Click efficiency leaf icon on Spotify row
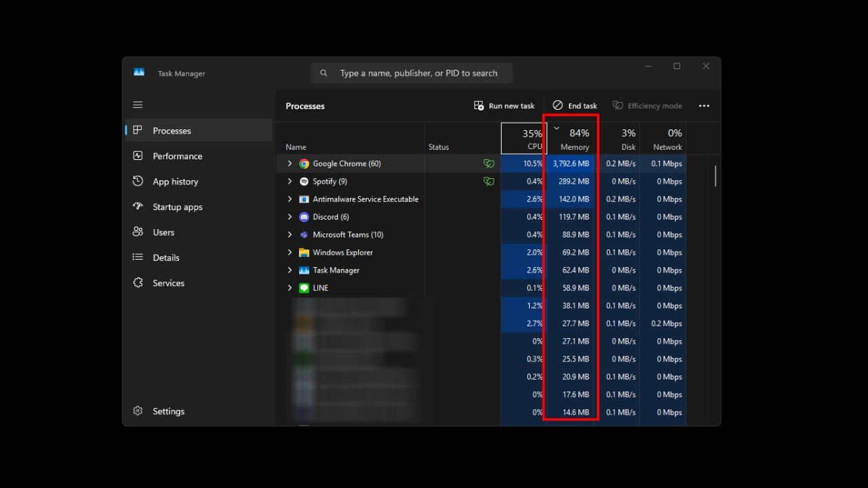 point(488,181)
